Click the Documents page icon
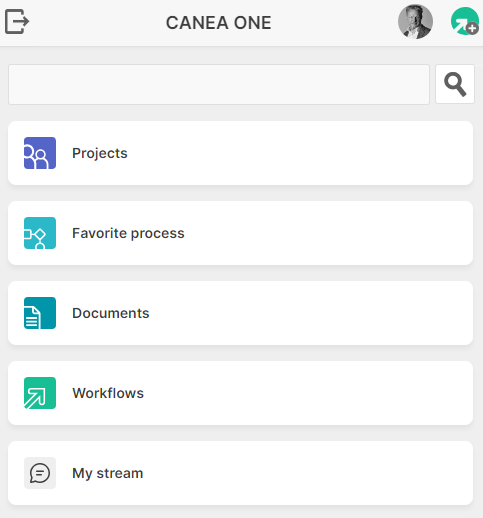This screenshot has height=518, width=483. (40, 313)
